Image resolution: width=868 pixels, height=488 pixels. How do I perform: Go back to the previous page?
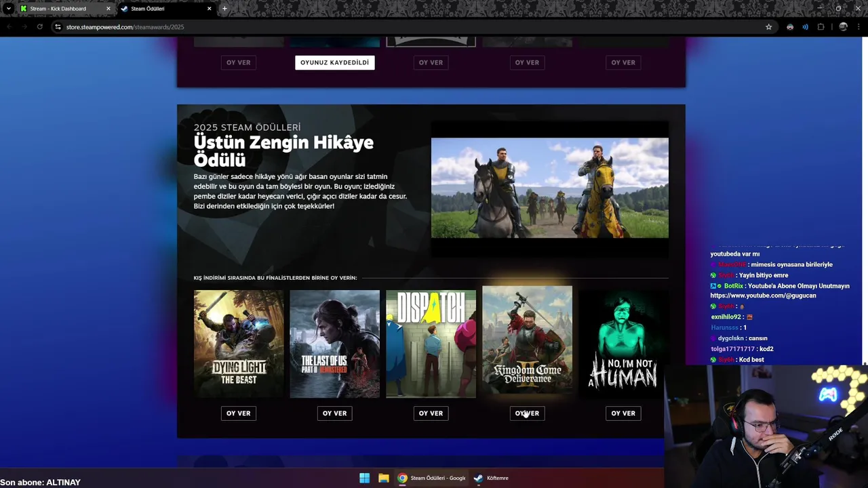[x=9, y=27]
